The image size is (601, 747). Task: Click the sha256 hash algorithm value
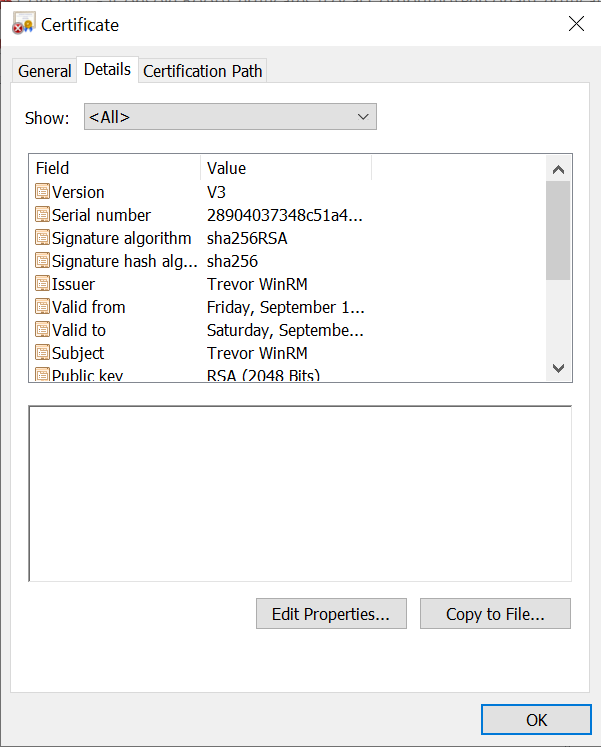pos(232,261)
